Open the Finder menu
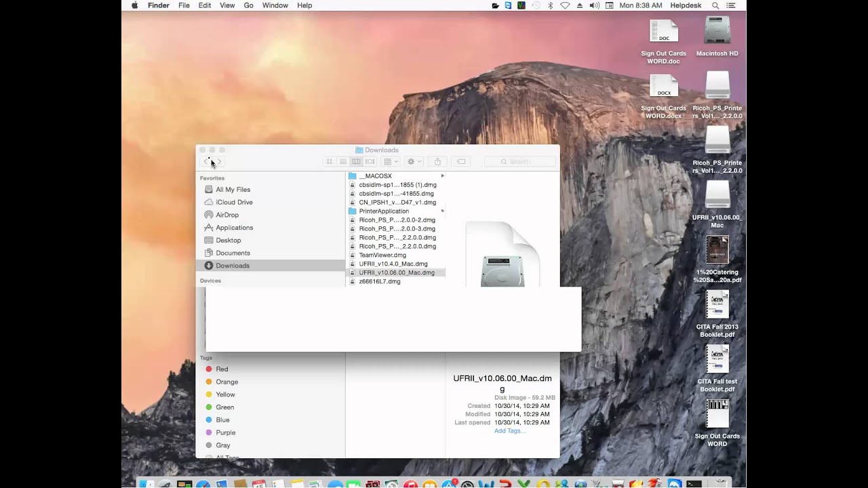868x488 pixels. pyautogui.click(x=159, y=5)
